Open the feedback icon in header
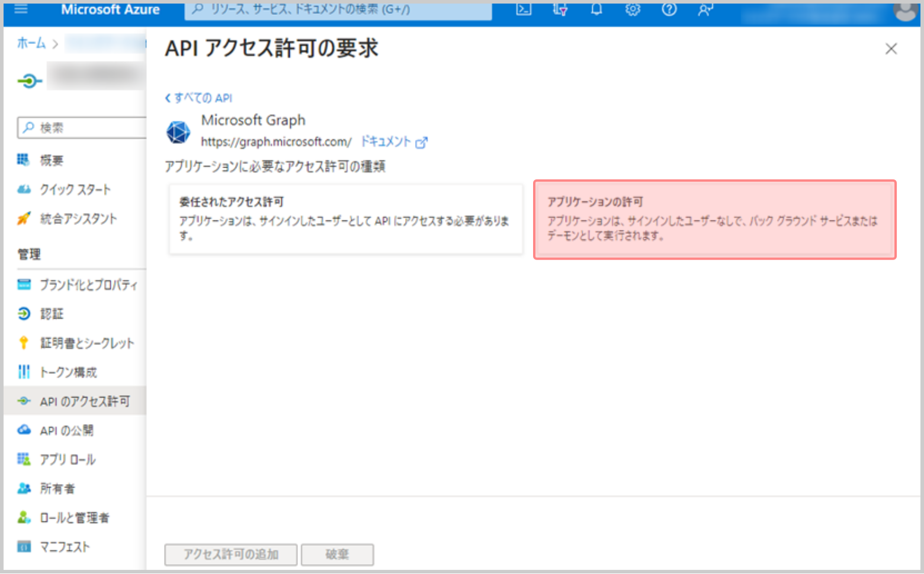 [x=705, y=9]
